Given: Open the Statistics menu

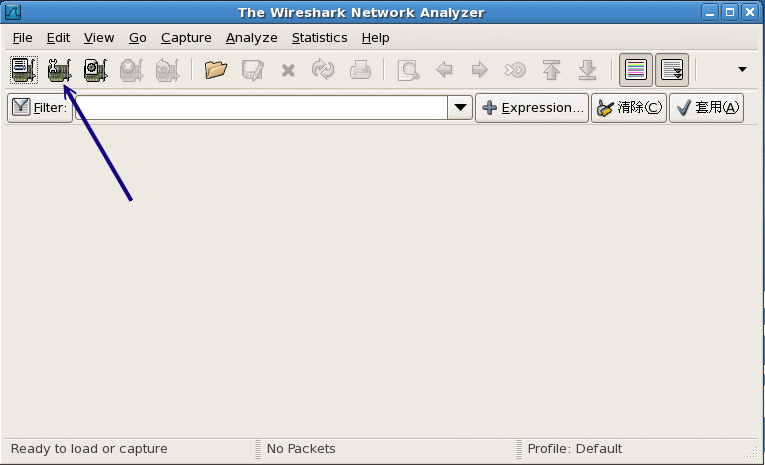Looking at the screenshot, I should [x=319, y=38].
